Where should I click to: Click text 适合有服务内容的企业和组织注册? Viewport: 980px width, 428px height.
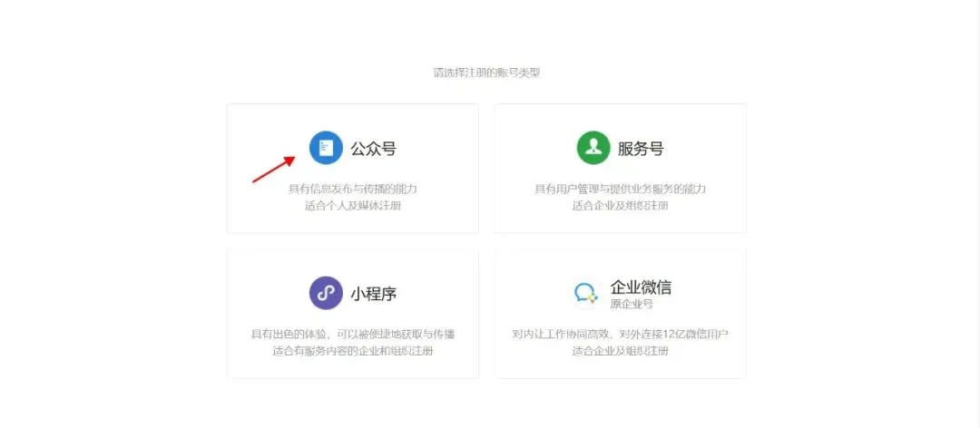tap(352, 351)
